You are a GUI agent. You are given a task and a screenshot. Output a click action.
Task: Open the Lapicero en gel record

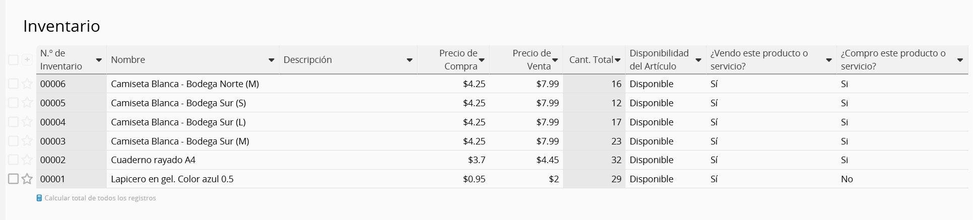[172, 179]
